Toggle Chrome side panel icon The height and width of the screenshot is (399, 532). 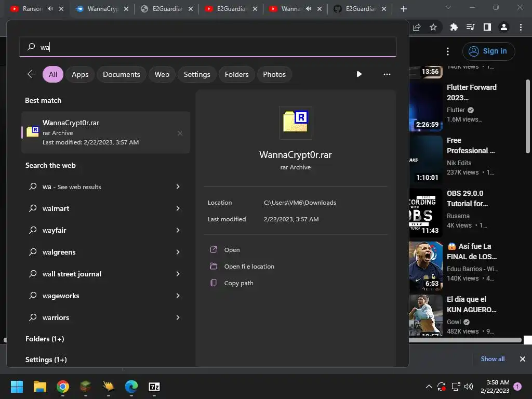[487, 27]
